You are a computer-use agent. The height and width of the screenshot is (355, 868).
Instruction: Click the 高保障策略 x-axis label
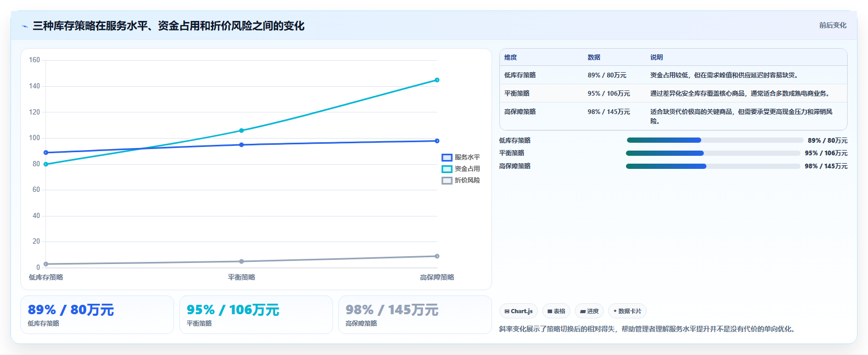coord(437,277)
